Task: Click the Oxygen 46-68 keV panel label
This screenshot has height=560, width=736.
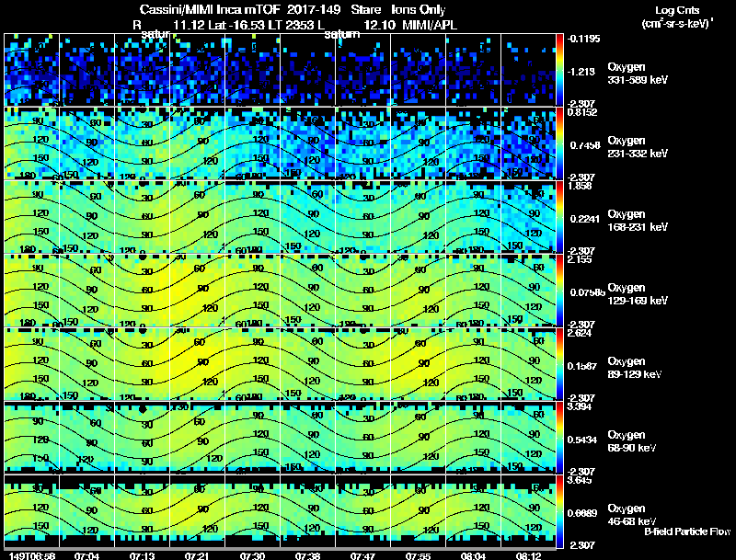Action: (632, 515)
